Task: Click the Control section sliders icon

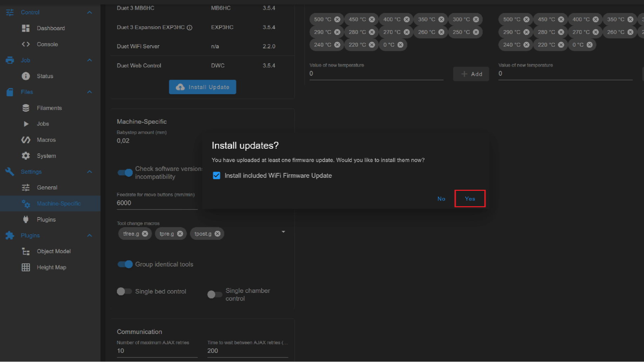Action: pyautogui.click(x=10, y=12)
